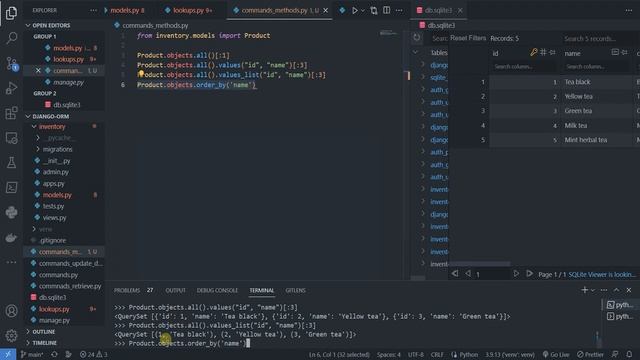Open the GITLENS panel tab
640x360 pixels.
[x=296, y=290]
